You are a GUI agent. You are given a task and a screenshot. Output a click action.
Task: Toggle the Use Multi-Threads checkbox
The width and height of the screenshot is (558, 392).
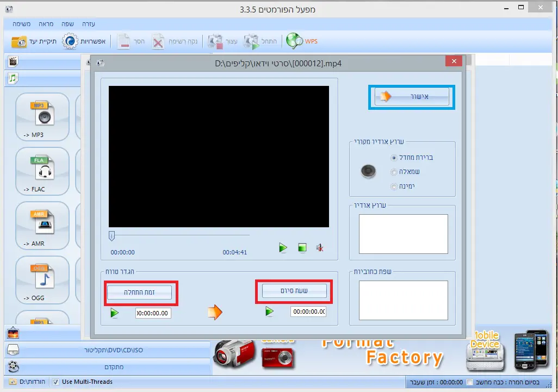tap(55, 382)
